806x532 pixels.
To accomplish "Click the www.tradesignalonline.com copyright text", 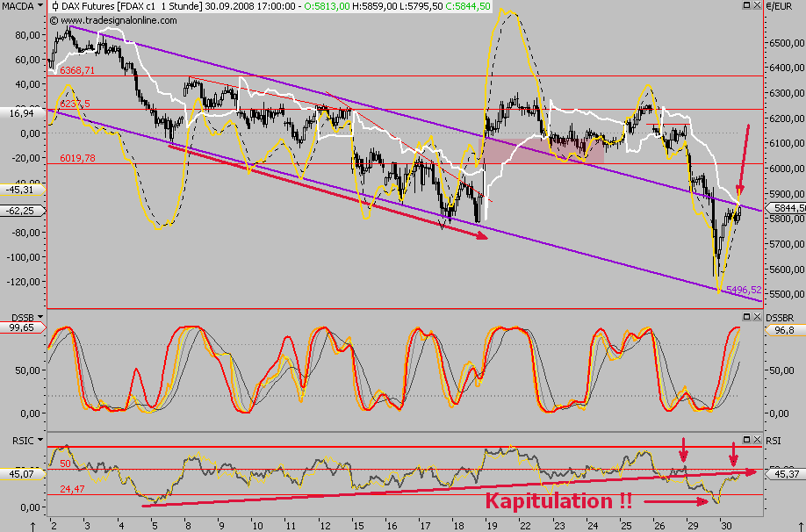I will tap(113, 20).
